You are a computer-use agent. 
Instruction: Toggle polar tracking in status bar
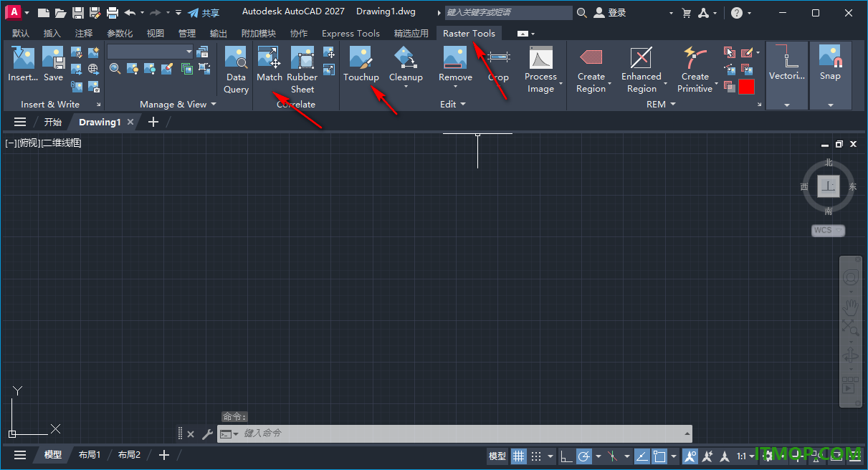(584, 456)
